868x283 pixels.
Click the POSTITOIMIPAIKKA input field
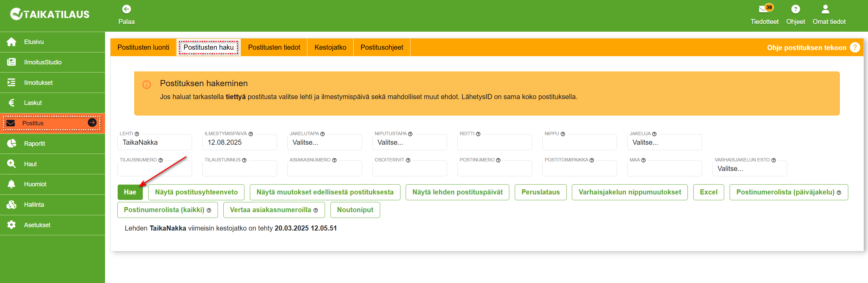point(580,169)
